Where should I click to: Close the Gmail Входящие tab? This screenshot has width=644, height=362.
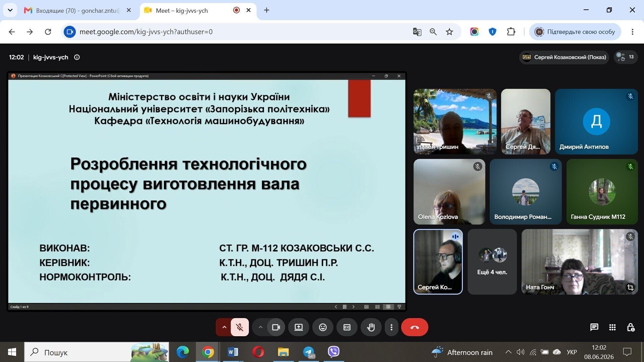pos(129,10)
